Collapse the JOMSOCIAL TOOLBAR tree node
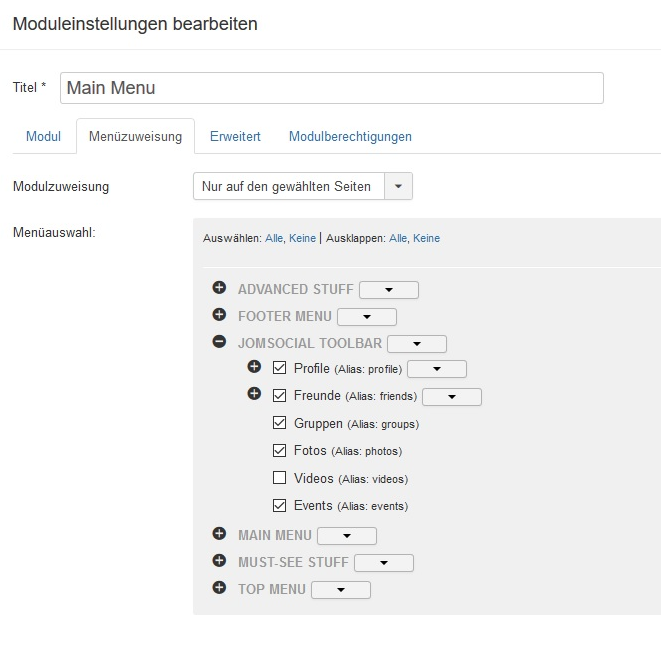 coord(219,342)
